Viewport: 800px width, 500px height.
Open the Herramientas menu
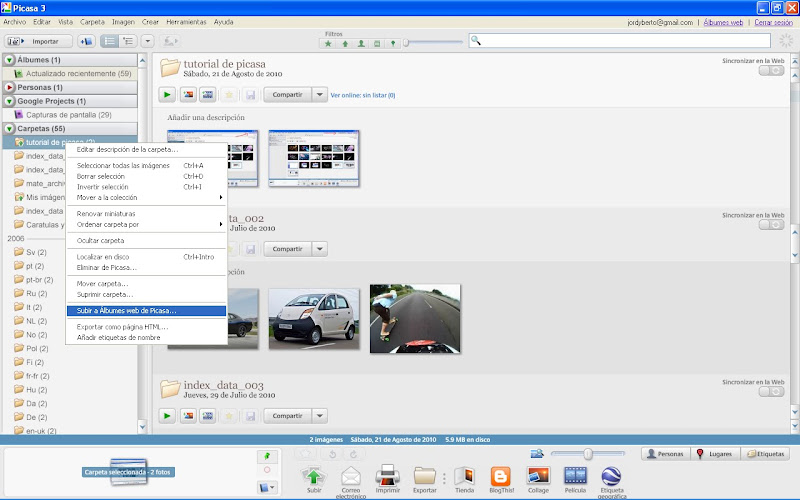(186, 22)
